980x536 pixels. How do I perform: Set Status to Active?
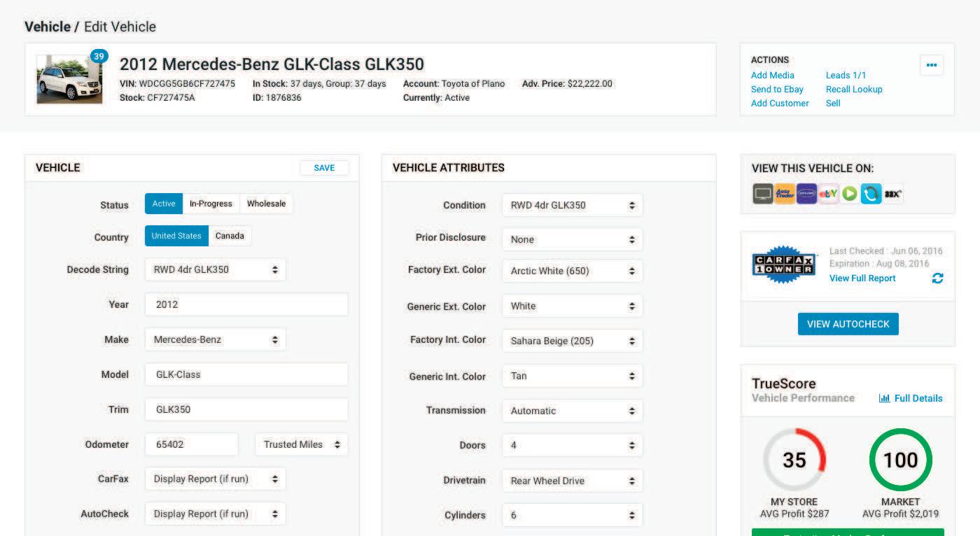point(164,204)
